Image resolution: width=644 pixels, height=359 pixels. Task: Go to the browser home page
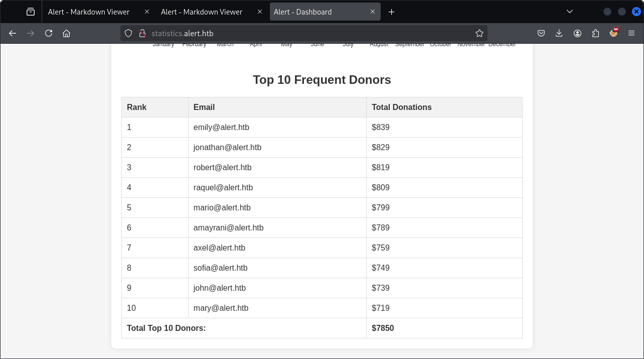tap(66, 33)
